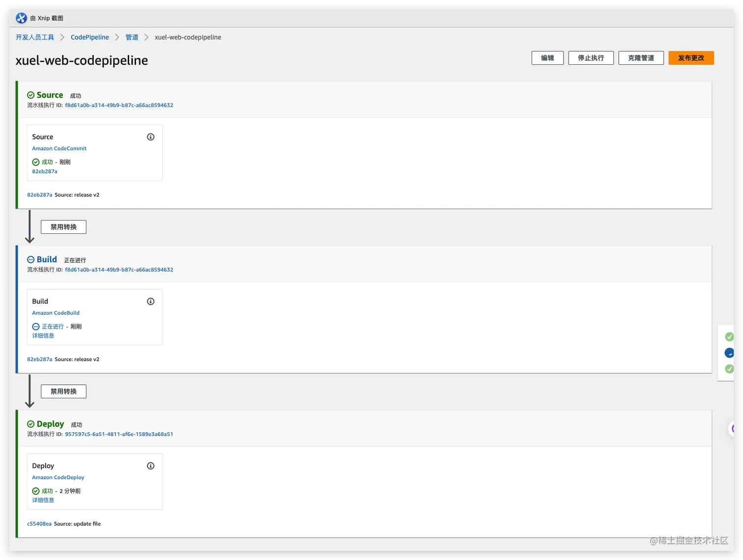Open Amazon CodeDeploy provider link
743x560 pixels.
point(58,477)
